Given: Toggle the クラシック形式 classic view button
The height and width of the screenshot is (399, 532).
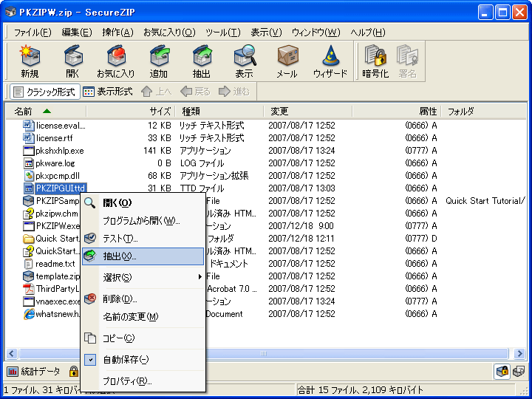Looking at the screenshot, I should tap(45, 92).
